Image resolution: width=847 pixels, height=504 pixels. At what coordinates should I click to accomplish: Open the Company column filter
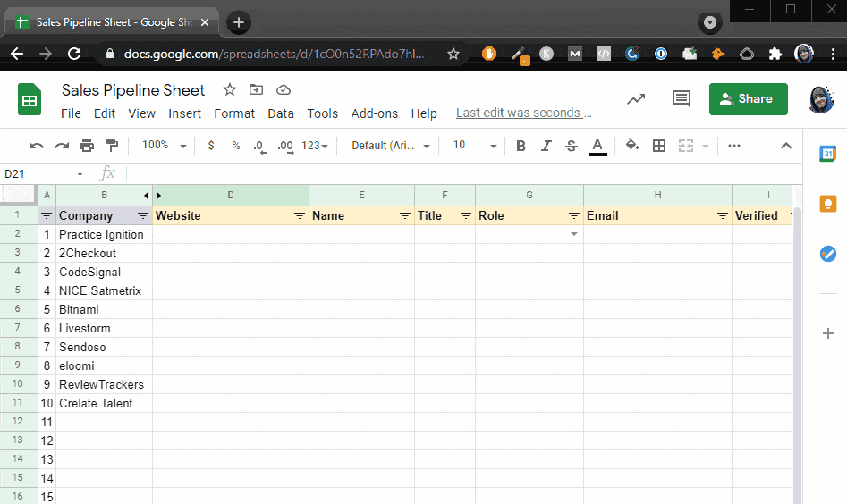[142, 216]
